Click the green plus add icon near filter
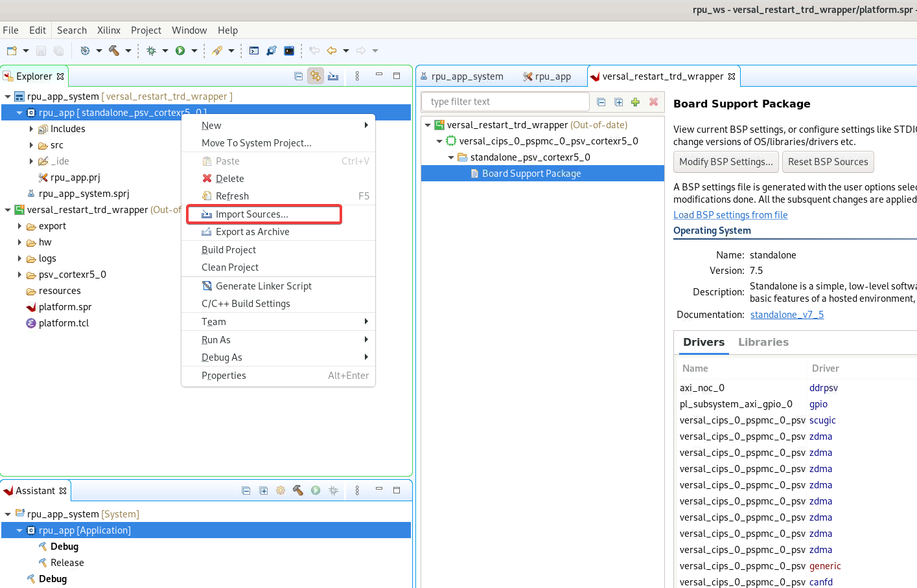Image resolution: width=917 pixels, height=588 pixels. click(x=636, y=102)
